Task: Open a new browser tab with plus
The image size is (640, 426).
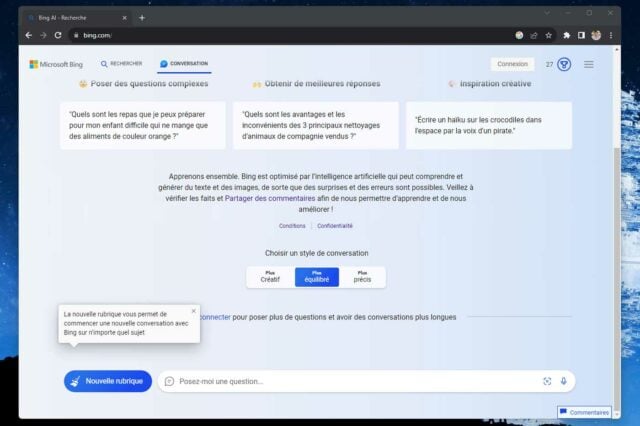Action: pyautogui.click(x=142, y=18)
